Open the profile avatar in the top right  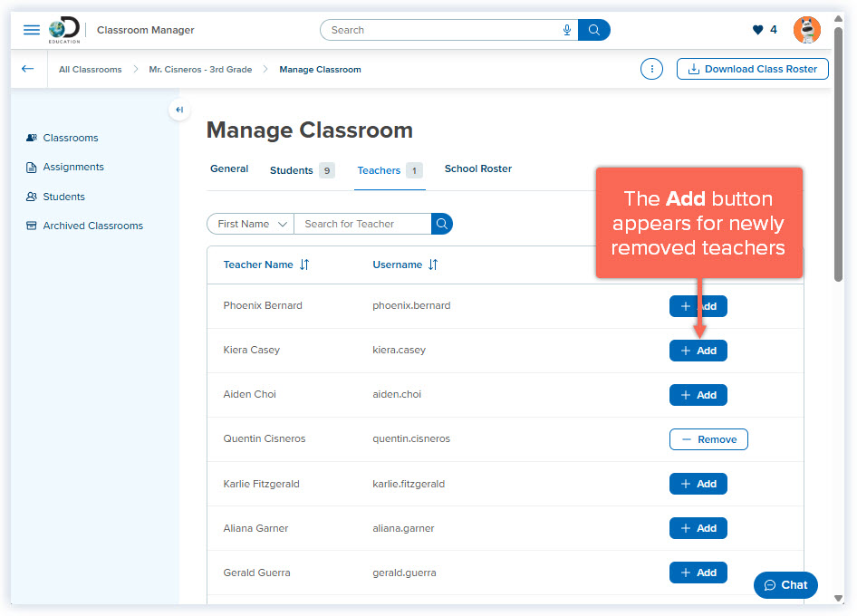tap(805, 29)
